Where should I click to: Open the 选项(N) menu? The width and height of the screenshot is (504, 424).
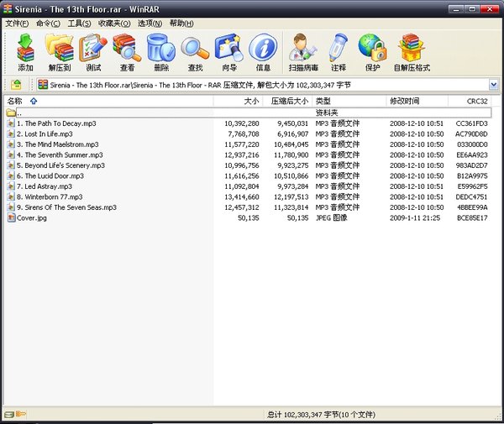(x=150, y=24)
